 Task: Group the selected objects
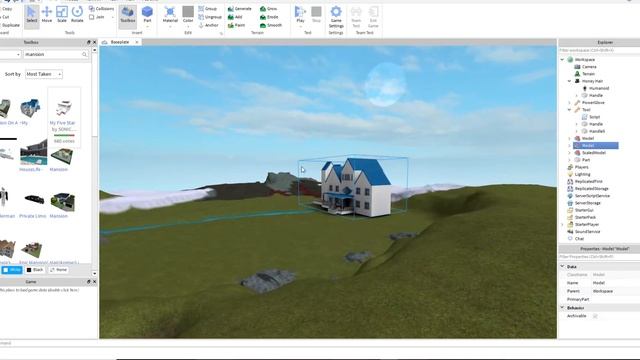pos(208,9)
